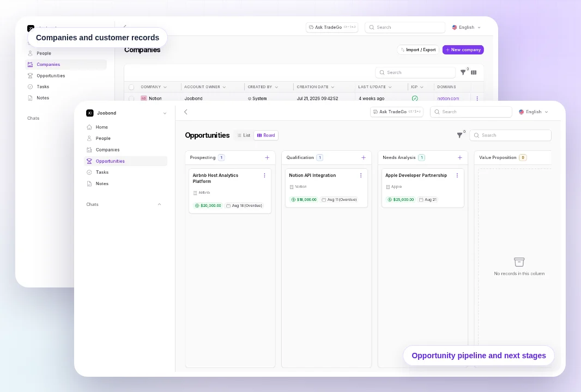Click the Aug 21 date tag
This screenshot has height=392, width=581.
coord(428,200)
